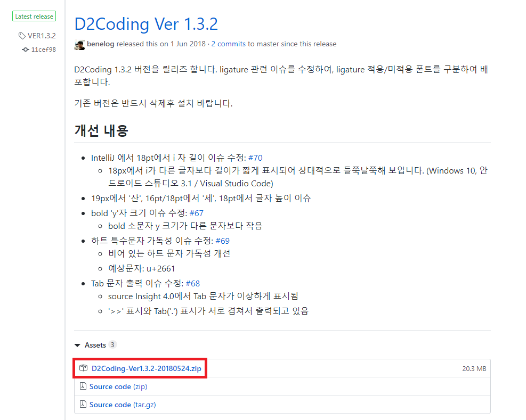The image size is (526, 420).
Task: Click the Latest release badge
Action: click(x=34, y=16)
